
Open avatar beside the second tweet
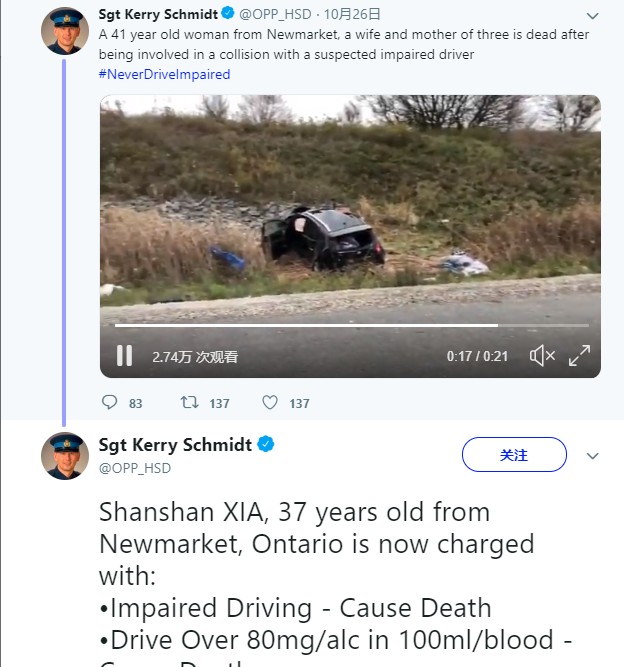tap(65, 456)
